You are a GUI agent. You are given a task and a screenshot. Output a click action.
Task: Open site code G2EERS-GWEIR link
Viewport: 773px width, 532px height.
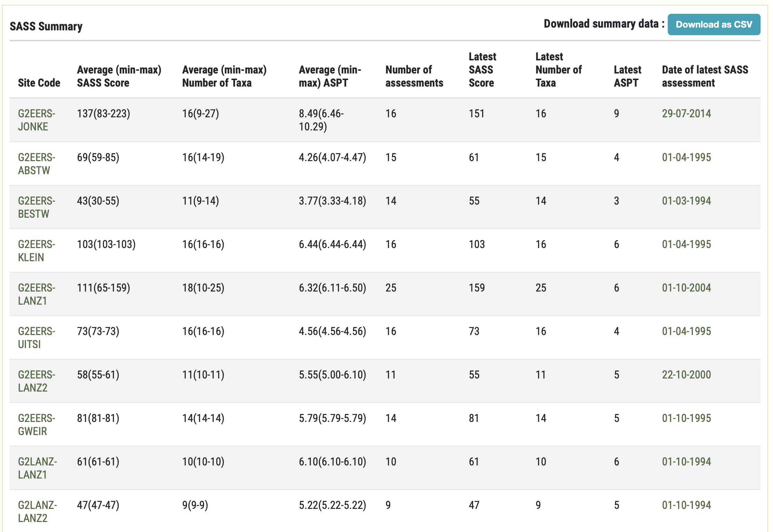click(37, 425)
